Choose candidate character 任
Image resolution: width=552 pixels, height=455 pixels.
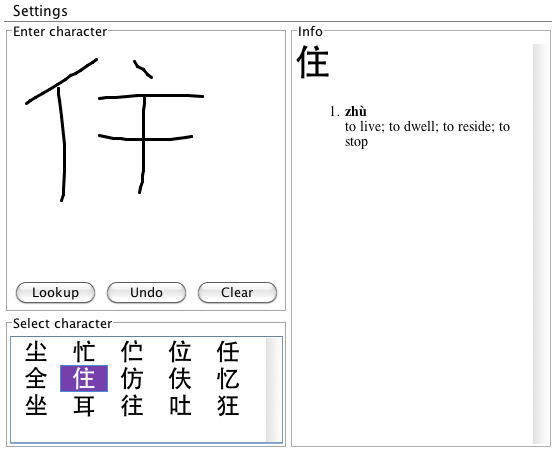pos(228,351)
